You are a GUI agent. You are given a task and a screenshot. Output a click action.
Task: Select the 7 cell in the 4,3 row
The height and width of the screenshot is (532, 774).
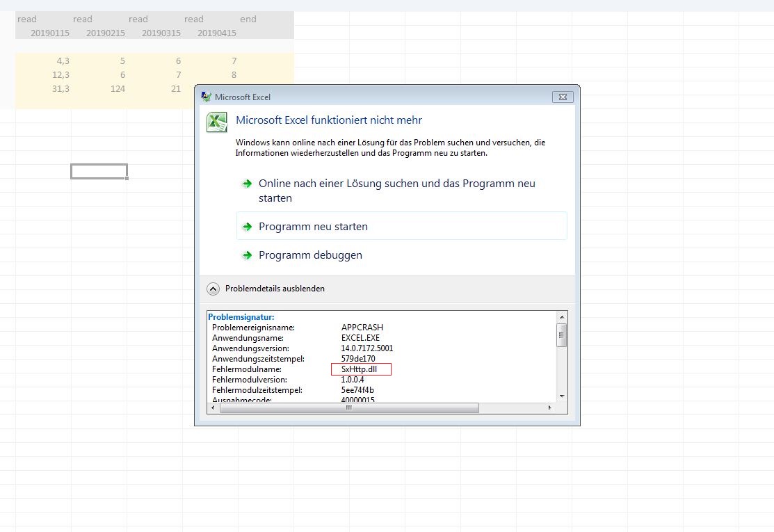[211, 61]
